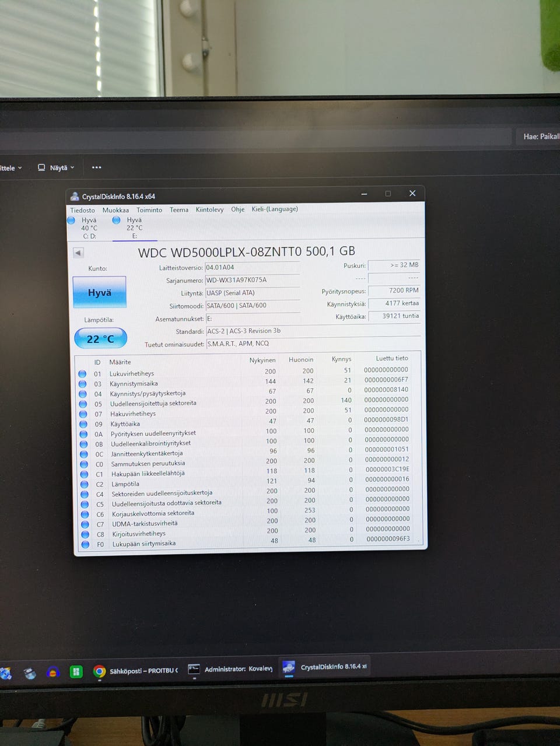Click the Asematunnukset field E:

pyautogui.click(x=253, y=318)
